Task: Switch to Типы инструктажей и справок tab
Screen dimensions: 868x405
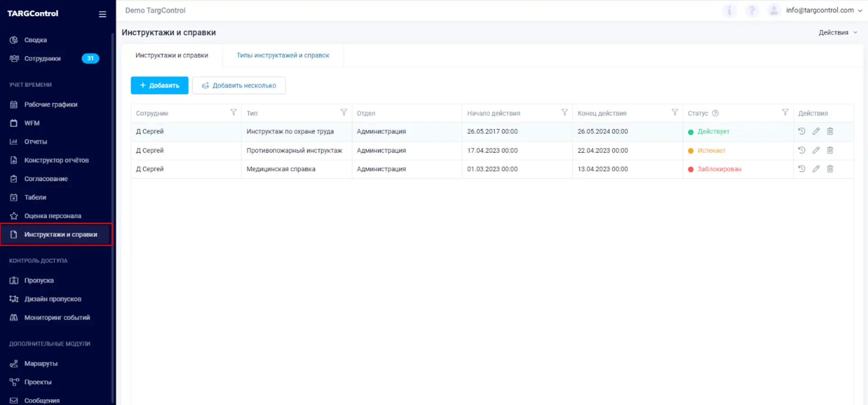Action: [283, 55]
